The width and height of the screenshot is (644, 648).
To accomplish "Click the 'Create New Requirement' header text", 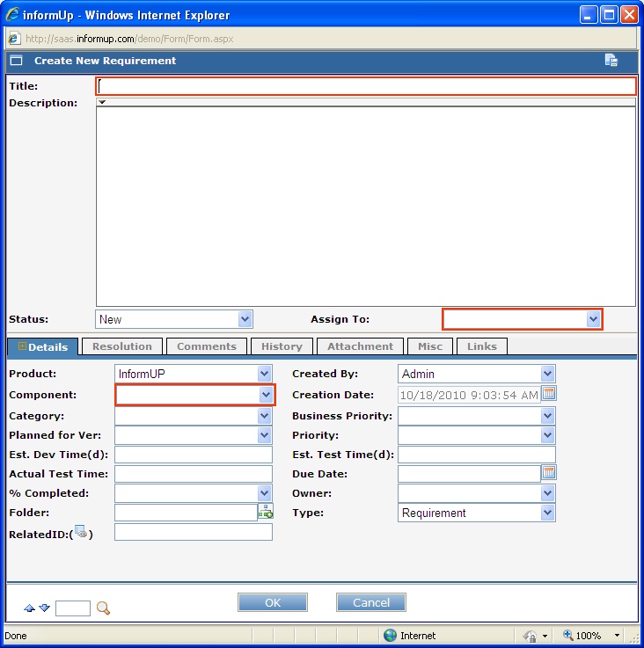I will click(x=105, y=61).
